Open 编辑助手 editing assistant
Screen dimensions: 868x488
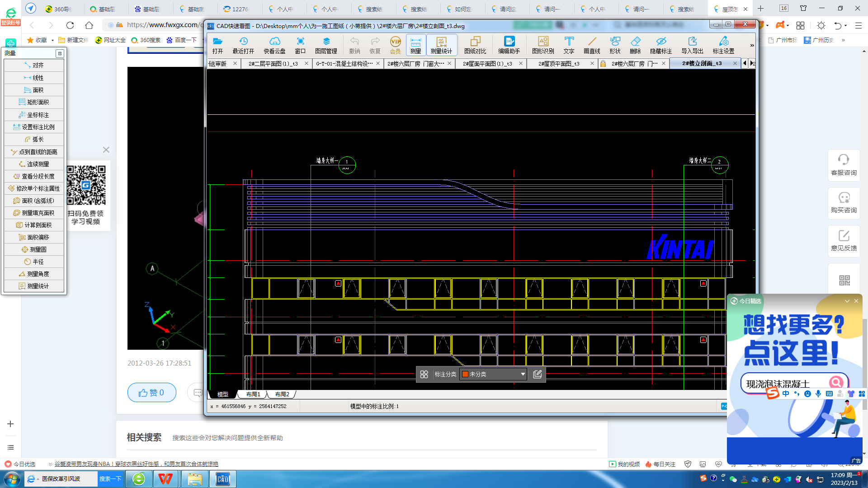coord(509,45)
